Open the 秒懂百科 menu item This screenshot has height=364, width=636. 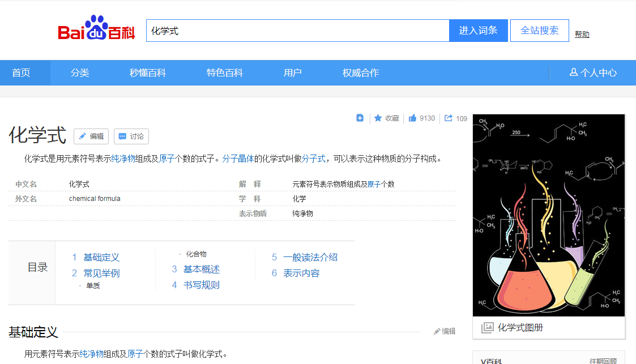[x=147, y=72]
